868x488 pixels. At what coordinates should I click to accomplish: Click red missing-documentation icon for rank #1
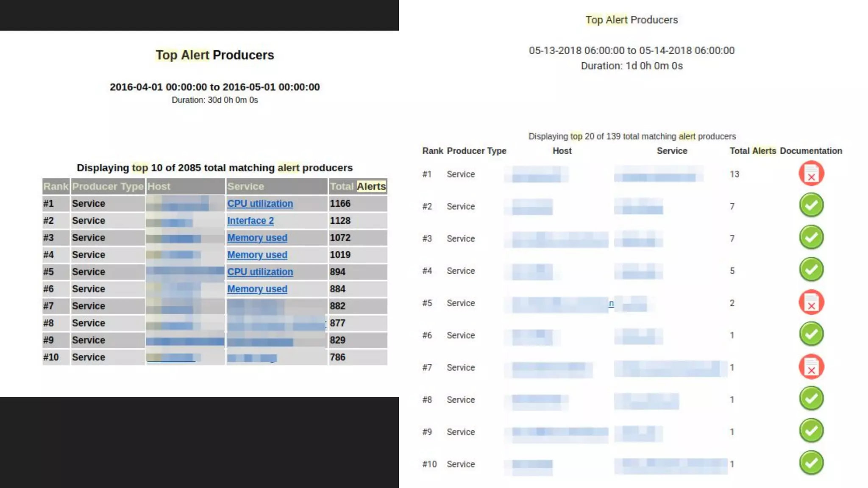click(811, 174)
